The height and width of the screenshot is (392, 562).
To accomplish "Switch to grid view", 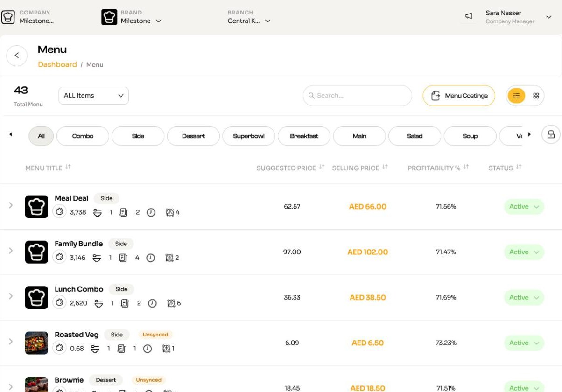I will 536,96.
